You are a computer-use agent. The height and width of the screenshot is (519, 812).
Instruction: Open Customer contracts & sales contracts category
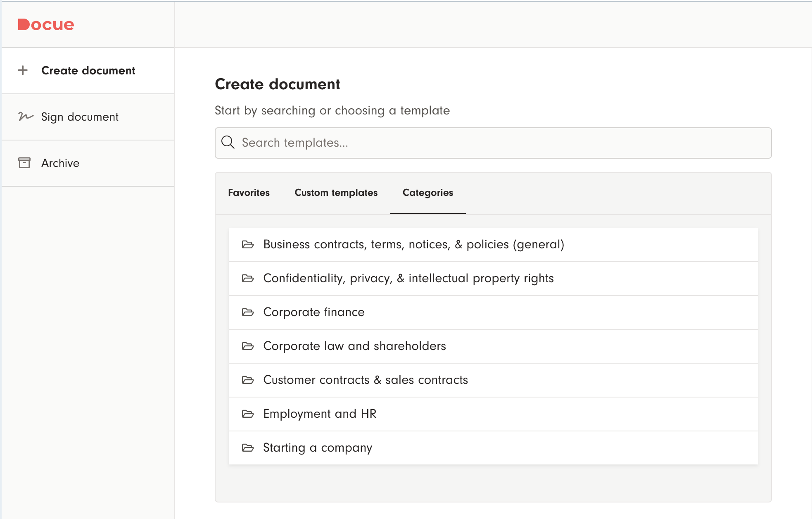coord(365,380)
